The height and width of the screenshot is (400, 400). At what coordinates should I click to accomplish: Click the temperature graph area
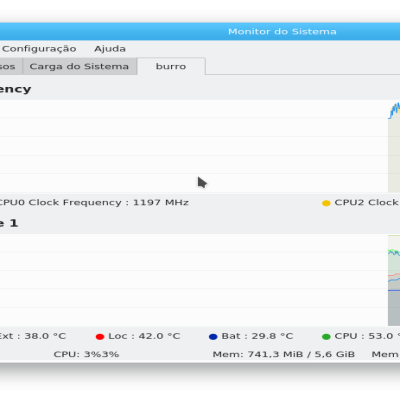click(200, 280)
